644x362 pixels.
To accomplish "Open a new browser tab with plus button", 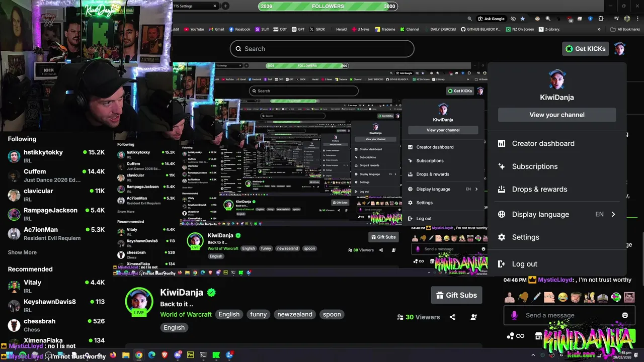I will tap(225, 6).
